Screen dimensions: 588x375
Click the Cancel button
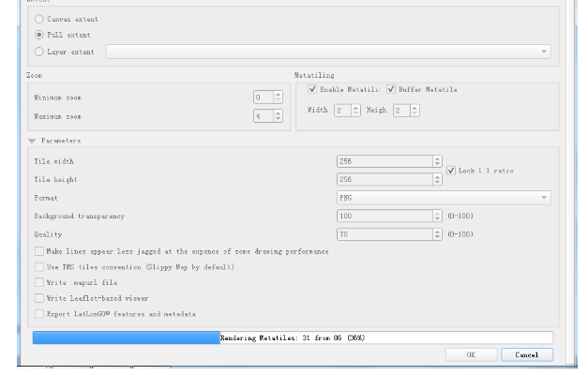(x=527, y=354)
